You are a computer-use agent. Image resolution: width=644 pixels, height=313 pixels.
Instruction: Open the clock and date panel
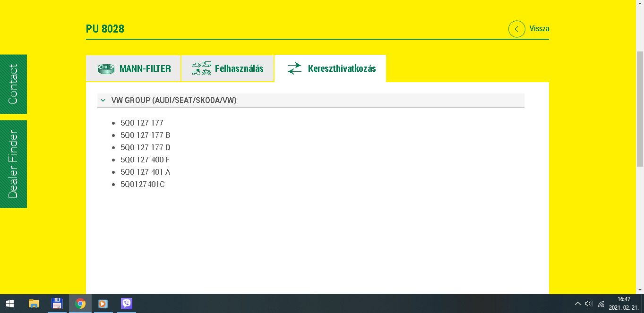tap(624, 304)
